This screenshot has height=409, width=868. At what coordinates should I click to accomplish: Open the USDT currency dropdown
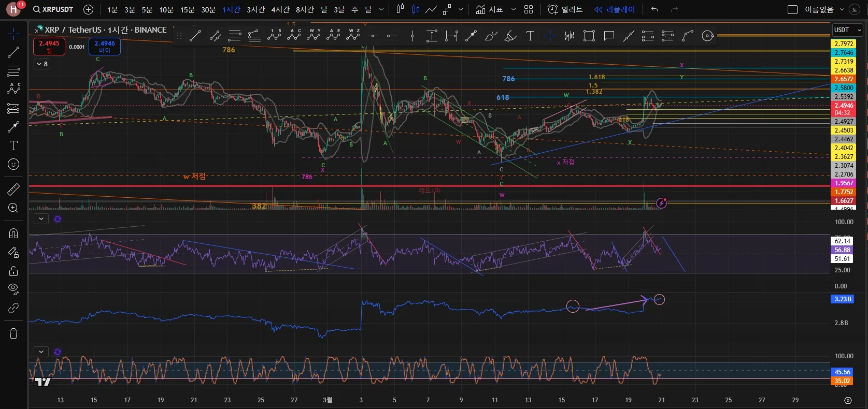[847, 30]
